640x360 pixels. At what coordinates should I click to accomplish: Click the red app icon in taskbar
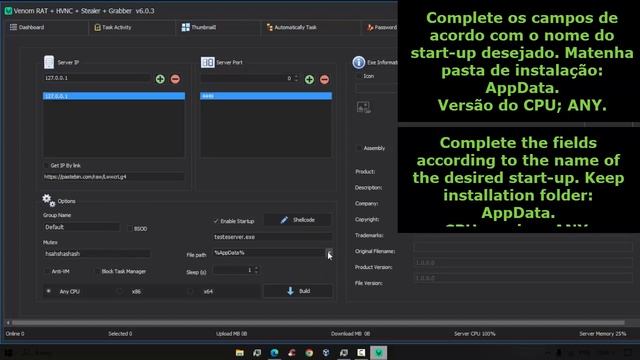[x=291, y=353]
